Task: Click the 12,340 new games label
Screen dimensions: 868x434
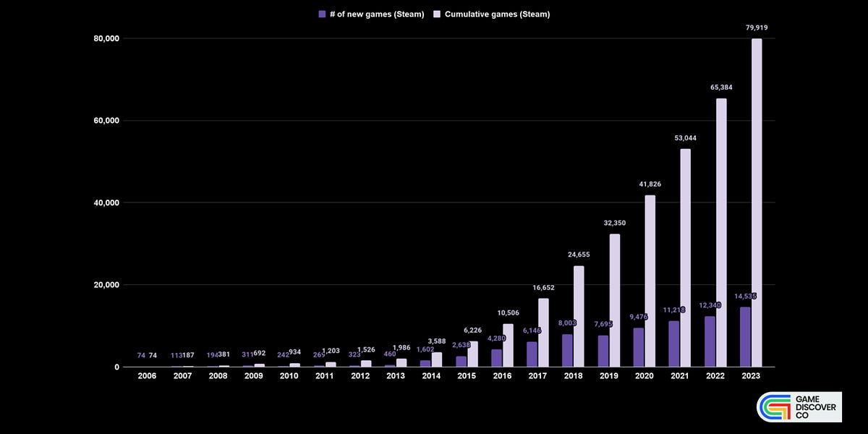Action: 710,306
